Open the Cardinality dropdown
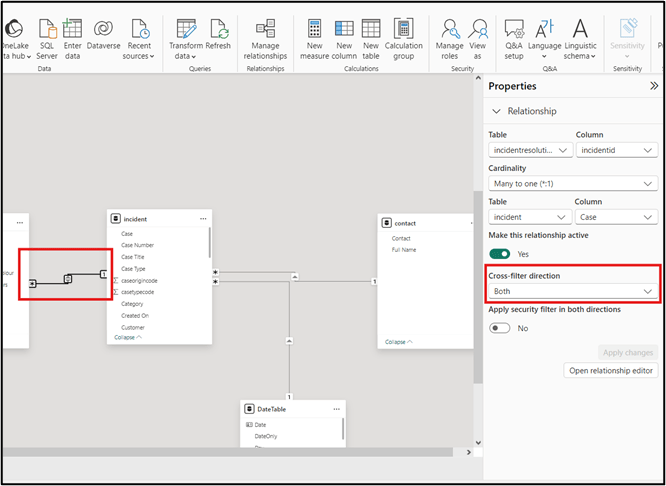Image resolution: width=666 pixels, height=486 pixels. coord(573,183)
